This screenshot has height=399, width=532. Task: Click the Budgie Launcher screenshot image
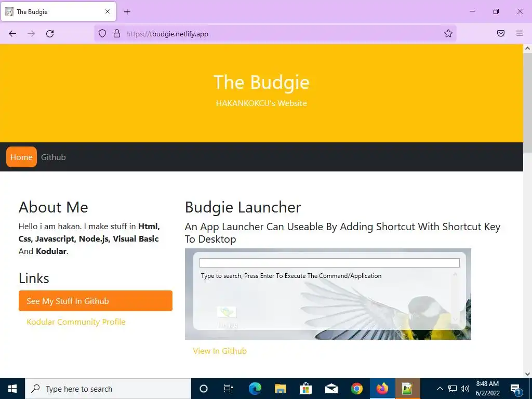point(328,294)
